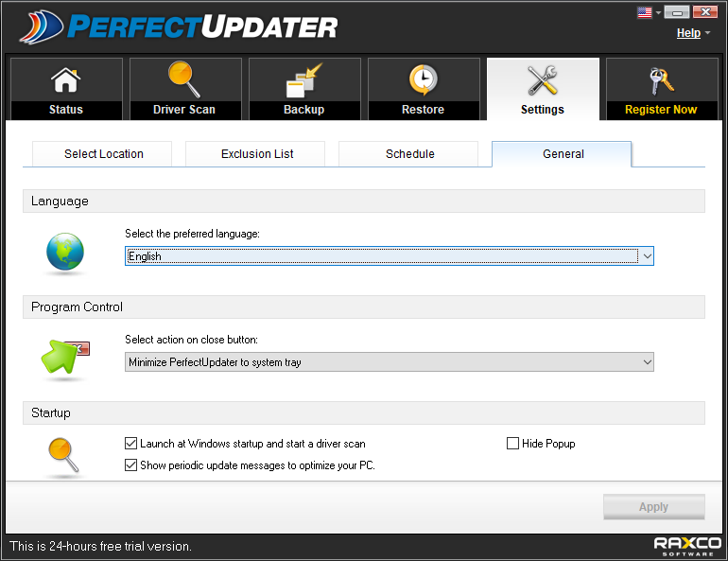Click the Apply button
Screen dimensions: 728x561
pyautogui.click(x=653, y=507)
